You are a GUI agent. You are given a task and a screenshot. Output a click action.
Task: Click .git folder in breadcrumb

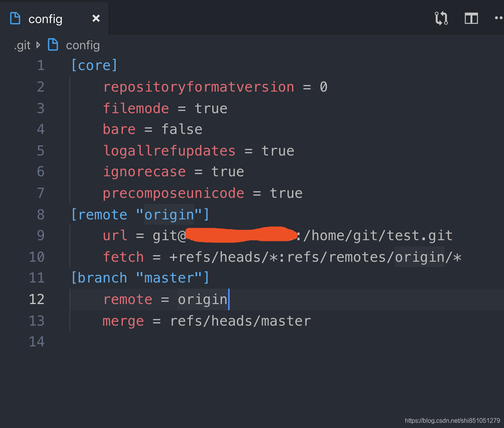(22, 45)
